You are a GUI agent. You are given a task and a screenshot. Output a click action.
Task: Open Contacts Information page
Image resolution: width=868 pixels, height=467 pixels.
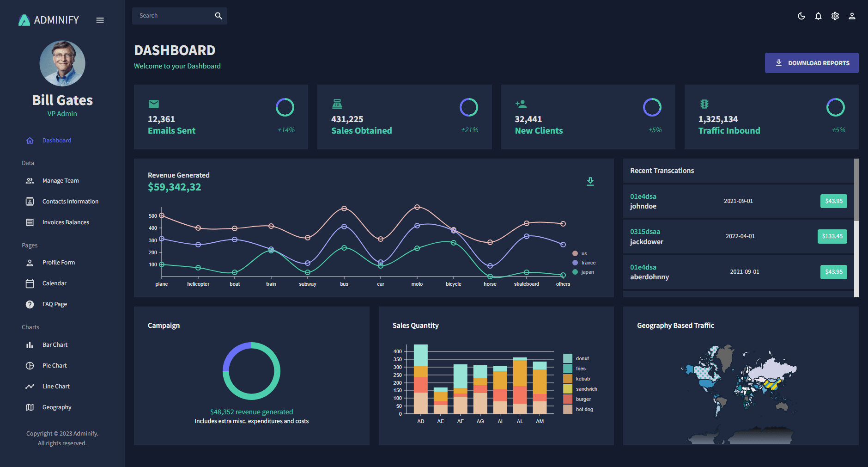tap(70, 202)
